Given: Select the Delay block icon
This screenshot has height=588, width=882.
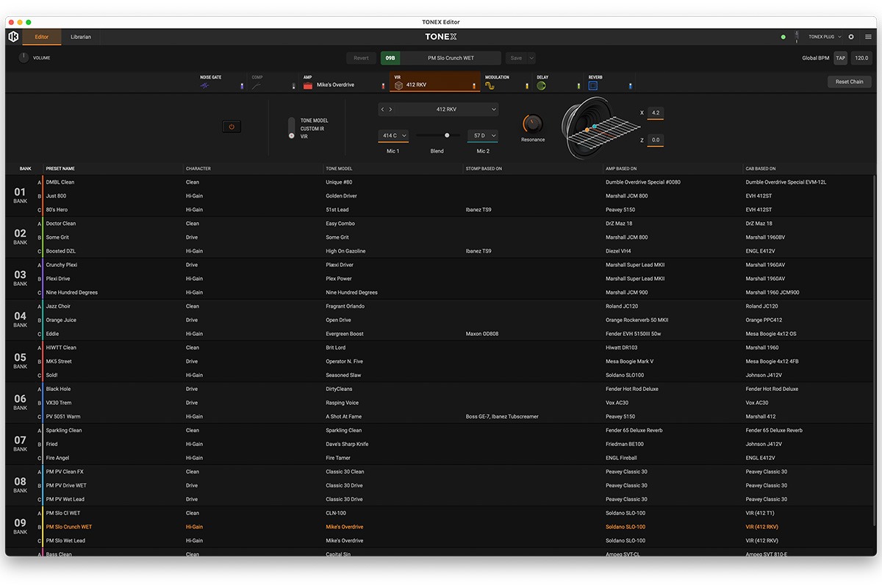Looking at the screenshot, I should (x=541, y=86).
